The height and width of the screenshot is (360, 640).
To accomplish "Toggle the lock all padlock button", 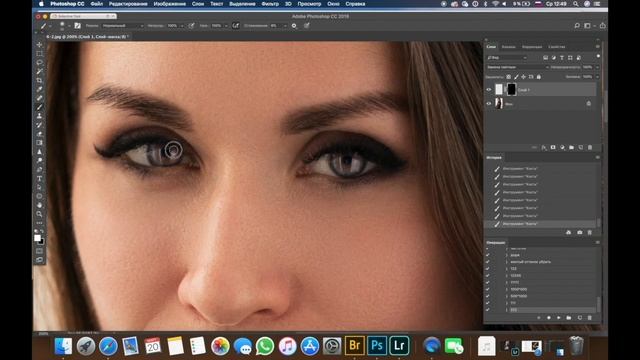I will [538, 77].
